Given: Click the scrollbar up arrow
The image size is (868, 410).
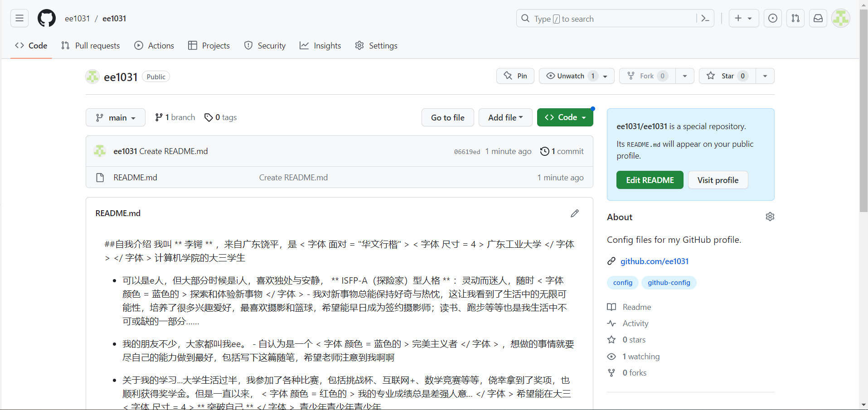Looking at the screenshot, I should pyautogui.click(x=863, y=4).
